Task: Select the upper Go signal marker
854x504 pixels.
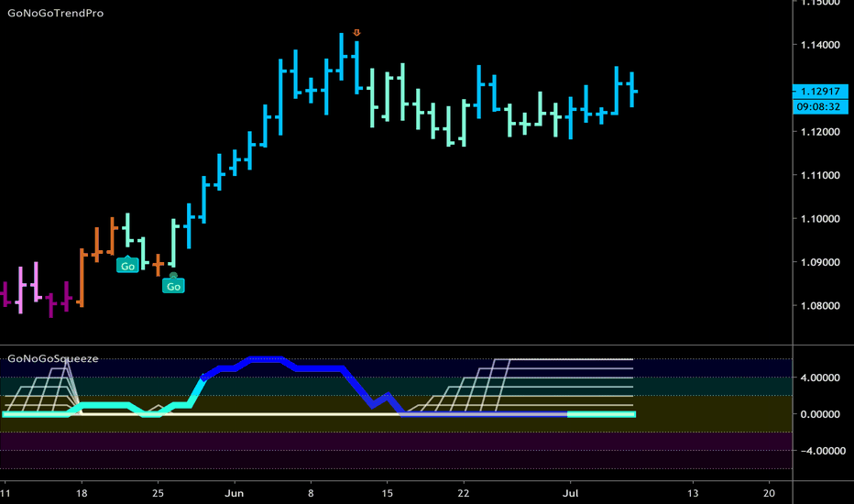Action: pyautogui.click(x=127, y=266)
